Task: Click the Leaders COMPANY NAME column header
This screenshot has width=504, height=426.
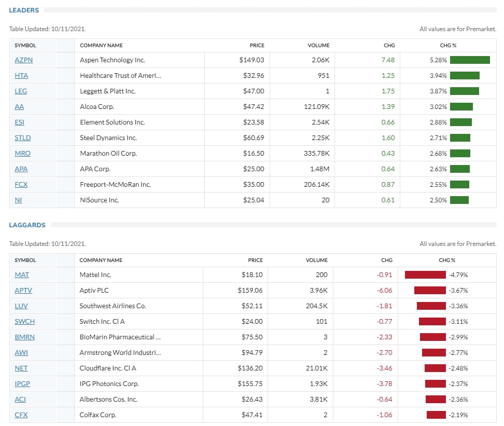Action: point(101,45)
